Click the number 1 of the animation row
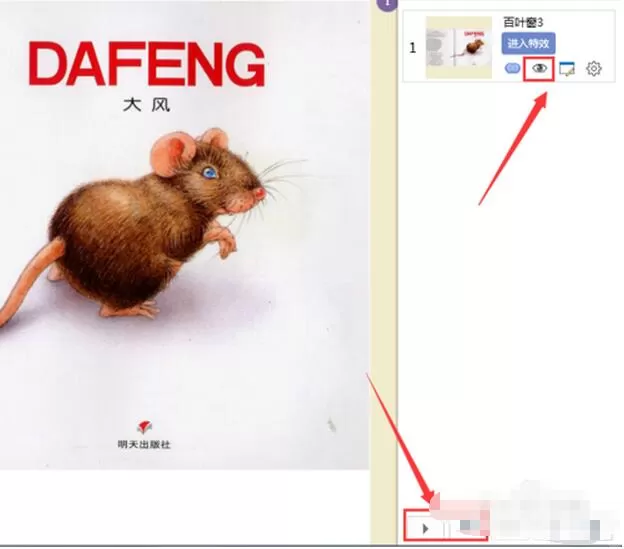Viewport: 624px width, 549px height. (413, 48)
